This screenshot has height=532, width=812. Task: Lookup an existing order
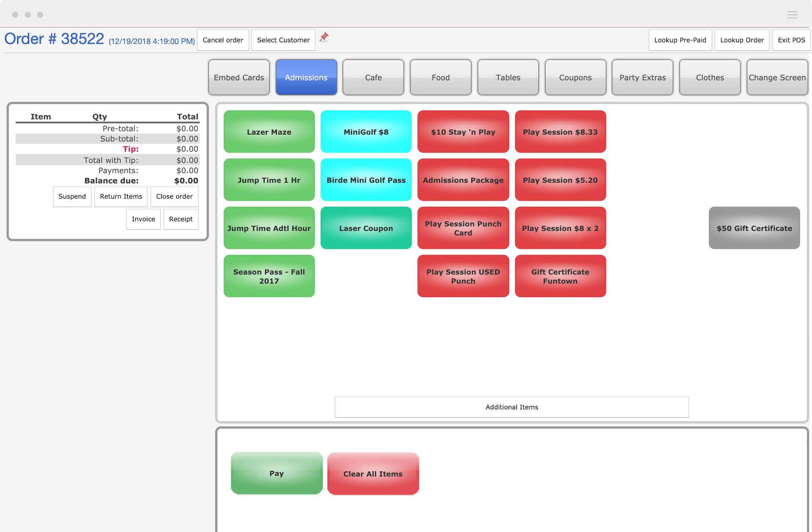coord(742,40)
